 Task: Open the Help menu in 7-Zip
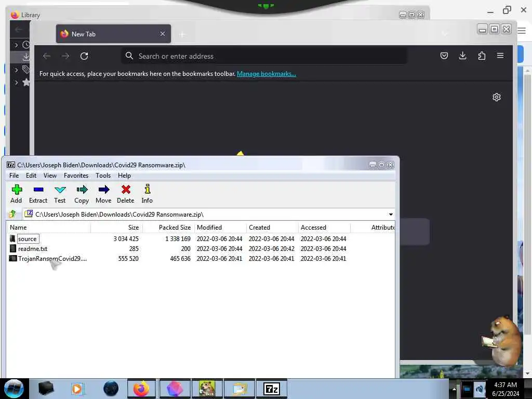pyautogui.click(x=124, y=176)
